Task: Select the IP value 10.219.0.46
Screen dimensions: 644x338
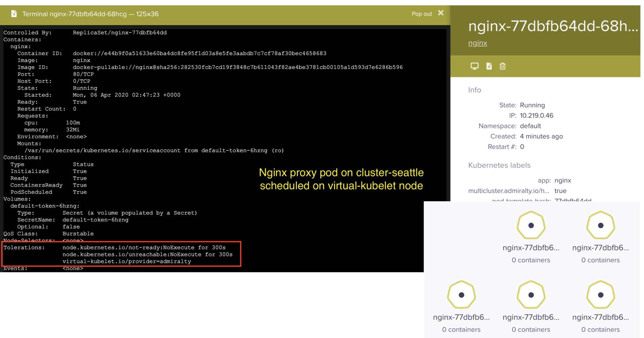Action: click(x=536, y=116)
